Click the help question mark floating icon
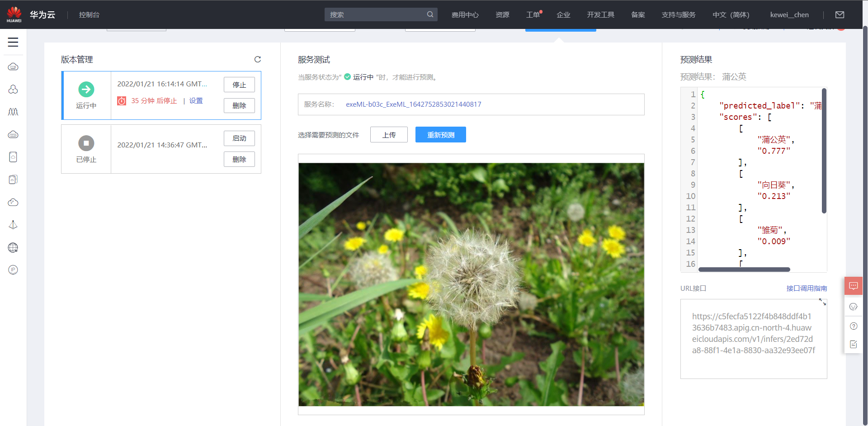Screen dimensions: 868x426 coord(854,326)
